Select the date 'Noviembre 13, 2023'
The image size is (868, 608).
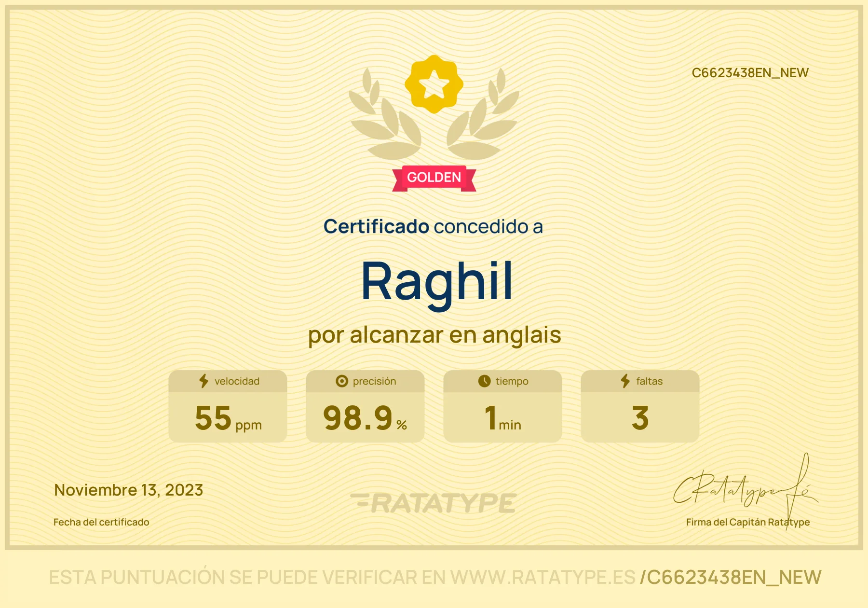pos(128,490)
